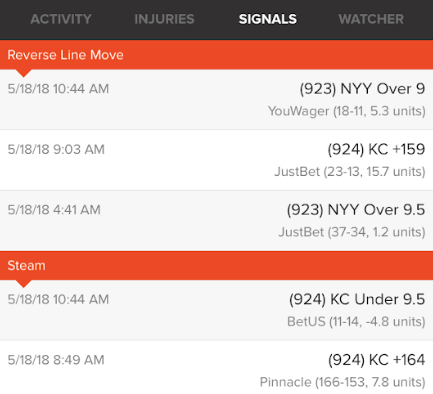
Task: Click YouWager (18-11, 5.3 units) record
Action: coord(347,111)
